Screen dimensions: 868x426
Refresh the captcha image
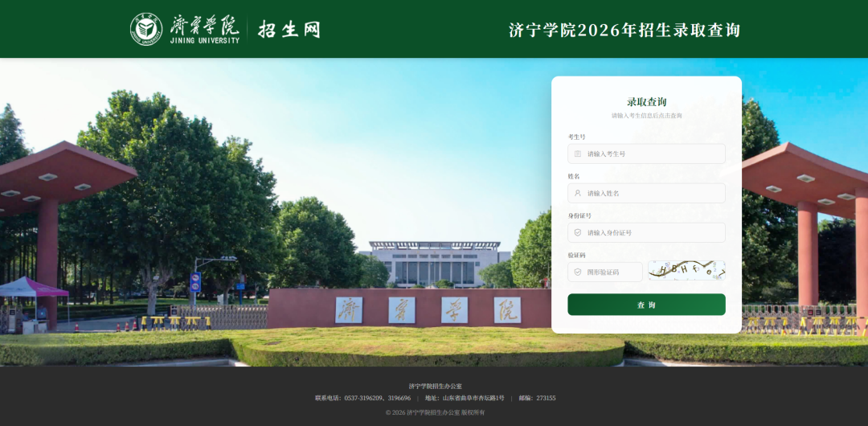tap(686, 271)
